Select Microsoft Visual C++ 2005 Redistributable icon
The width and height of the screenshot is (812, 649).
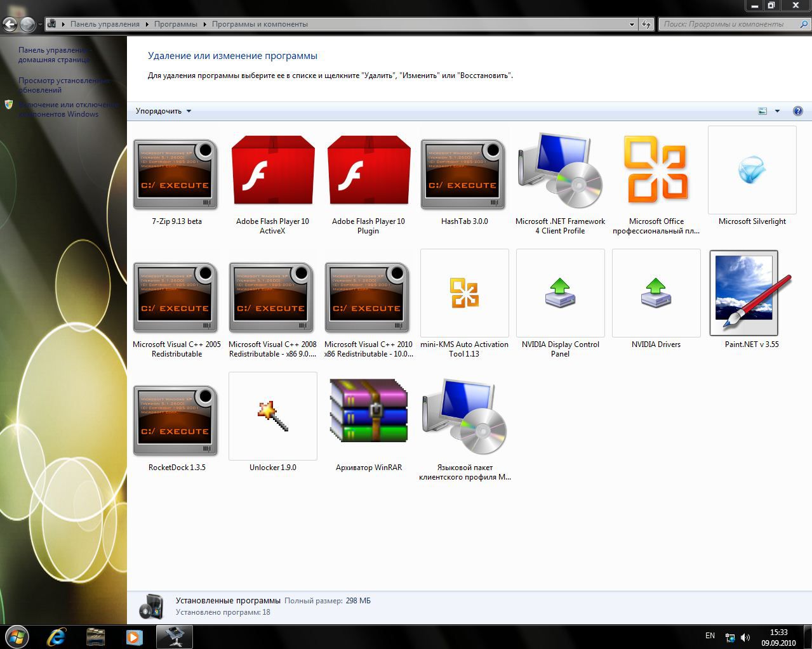click(176, 298)
